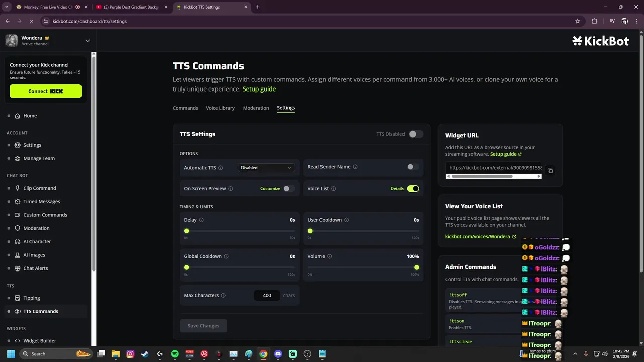Open the browser tab search dropdown

click(x=7, y=7)
